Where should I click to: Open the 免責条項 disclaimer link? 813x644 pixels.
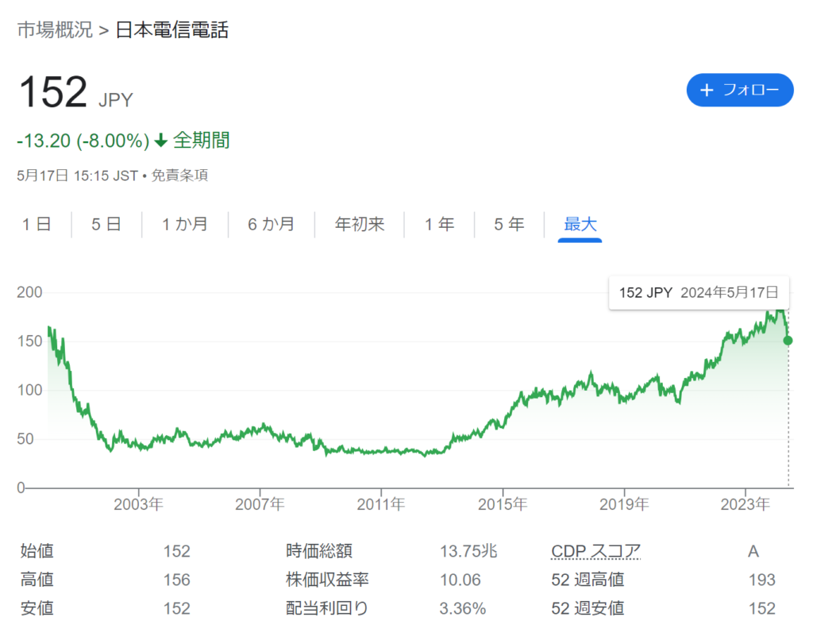(179, 175)
